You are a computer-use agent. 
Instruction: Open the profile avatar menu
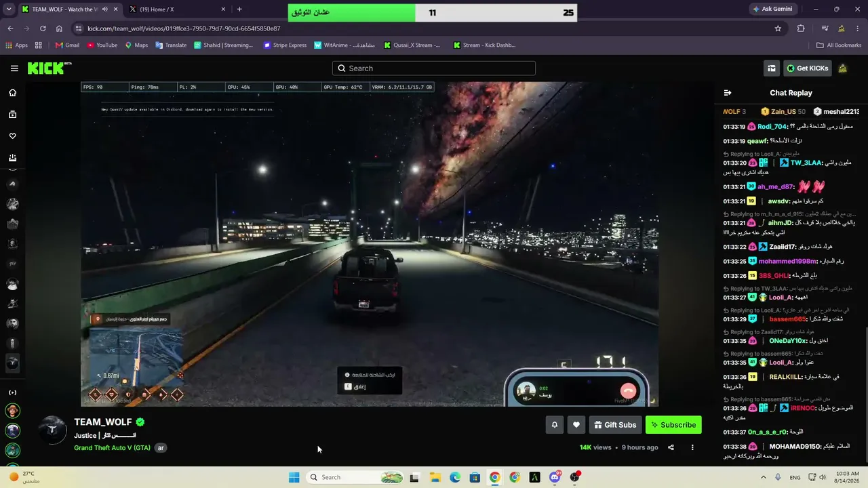click(x=843, y=68)
